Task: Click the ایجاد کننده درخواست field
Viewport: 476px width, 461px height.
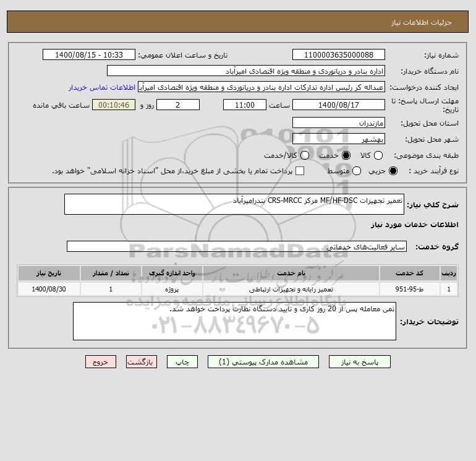Action: coord(261,87)
